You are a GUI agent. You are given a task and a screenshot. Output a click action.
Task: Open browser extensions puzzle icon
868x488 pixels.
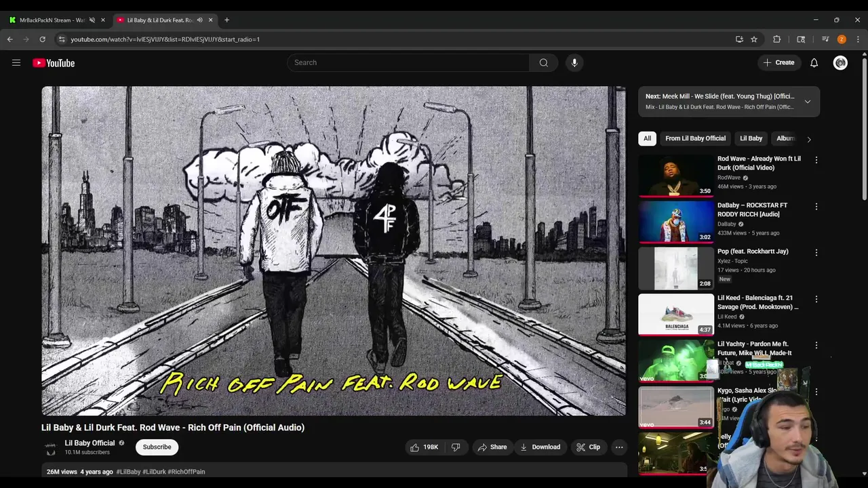(x=777, y=39)
